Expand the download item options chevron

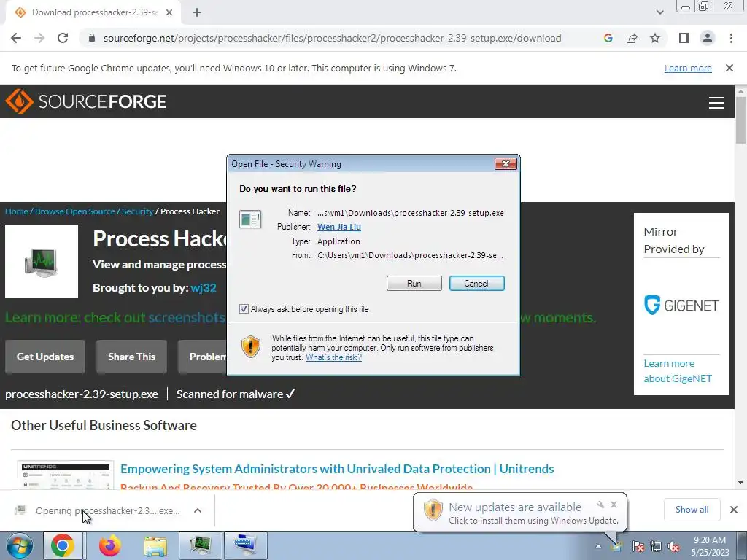point(198,510)
